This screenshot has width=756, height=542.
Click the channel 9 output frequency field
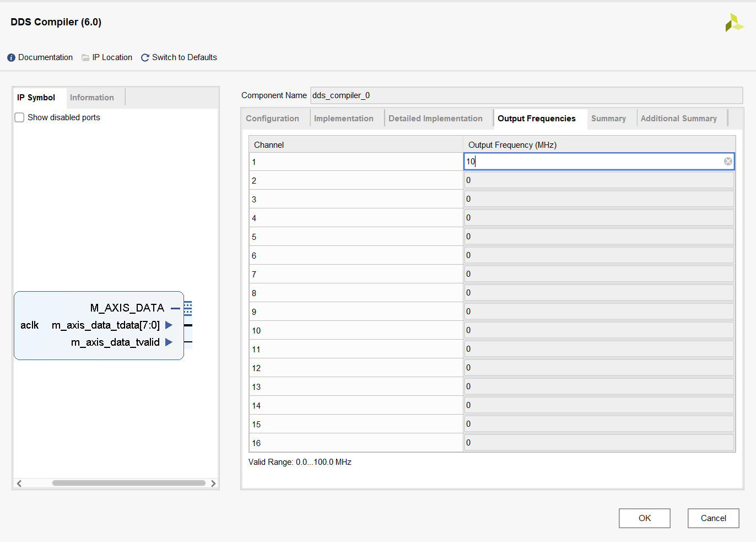click(599, 312)
